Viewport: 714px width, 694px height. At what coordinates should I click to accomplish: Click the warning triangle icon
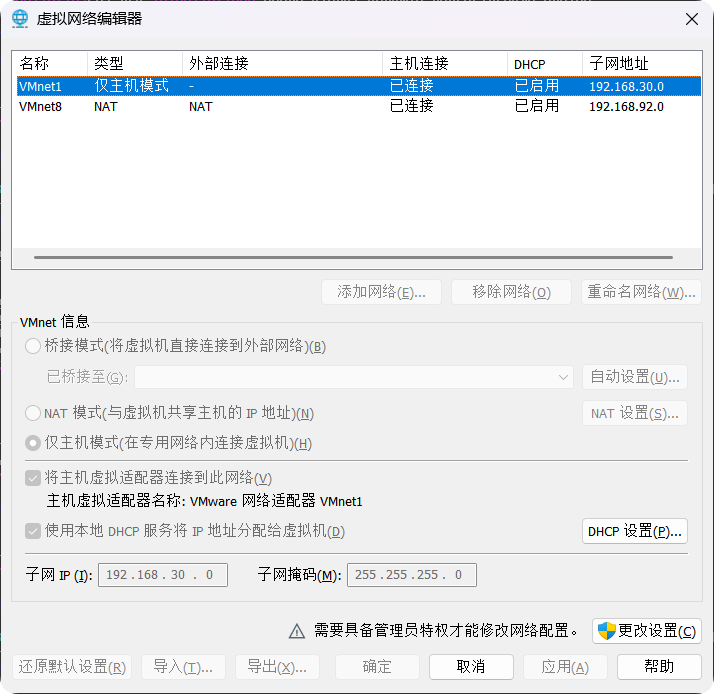[x=297, y=631]
